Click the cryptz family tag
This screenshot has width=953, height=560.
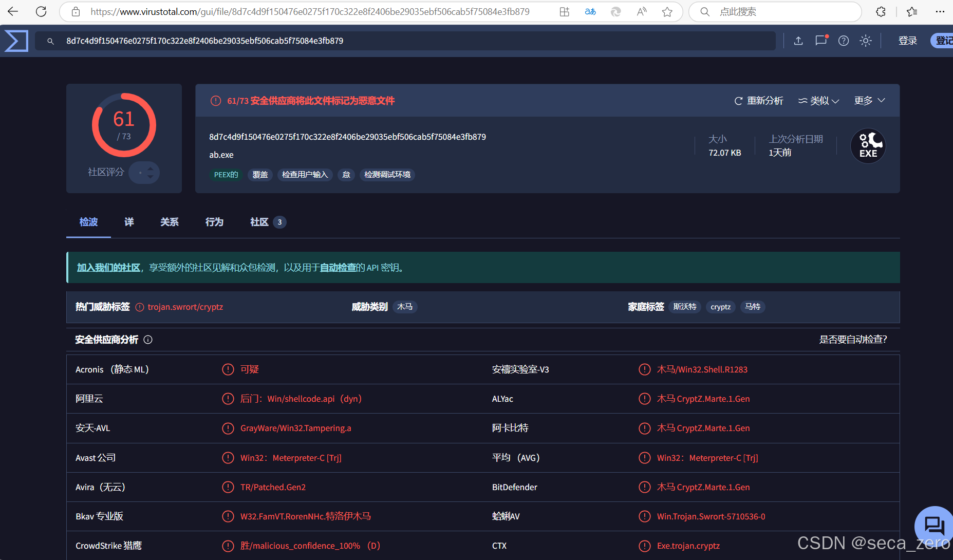click(x=720, y=307)
